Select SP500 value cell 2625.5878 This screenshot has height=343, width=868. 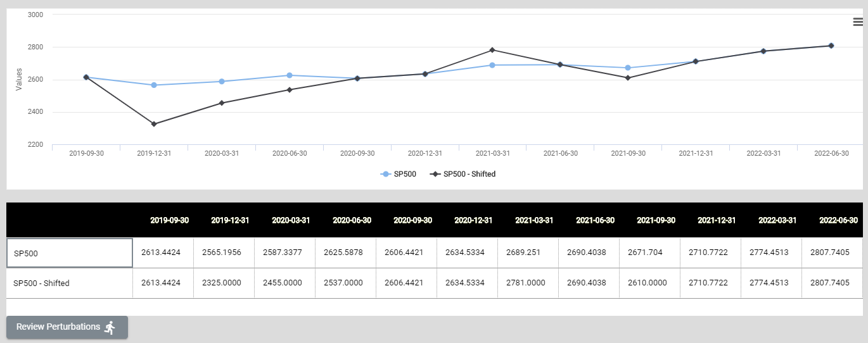pos(346,253)
